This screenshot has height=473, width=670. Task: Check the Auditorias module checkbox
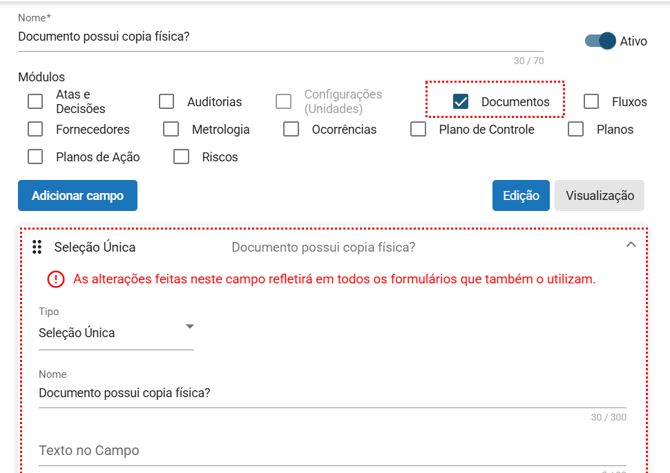[167, 101]
